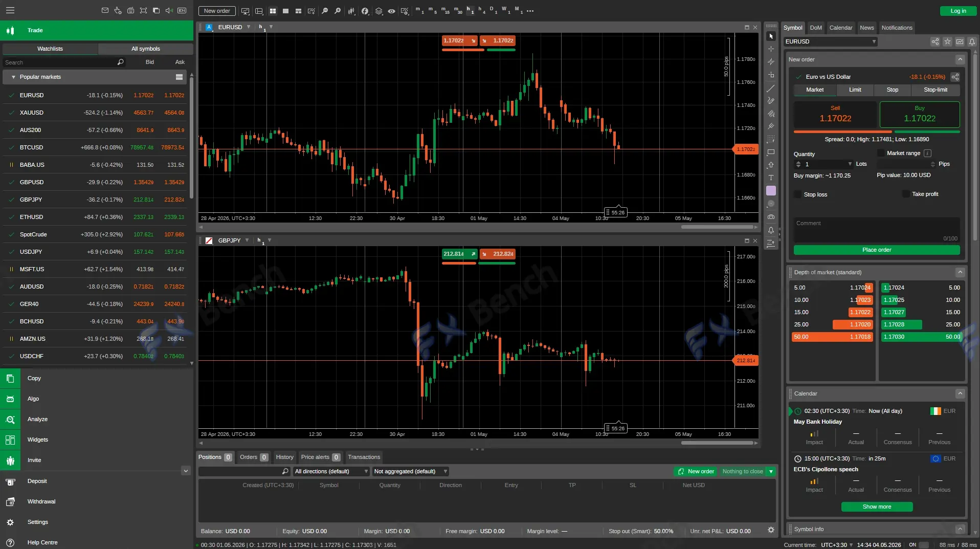This screenshot has height=549, width=980.
Task: Select the multi-chart grid layout icon
Action: (x=273, y=11)
